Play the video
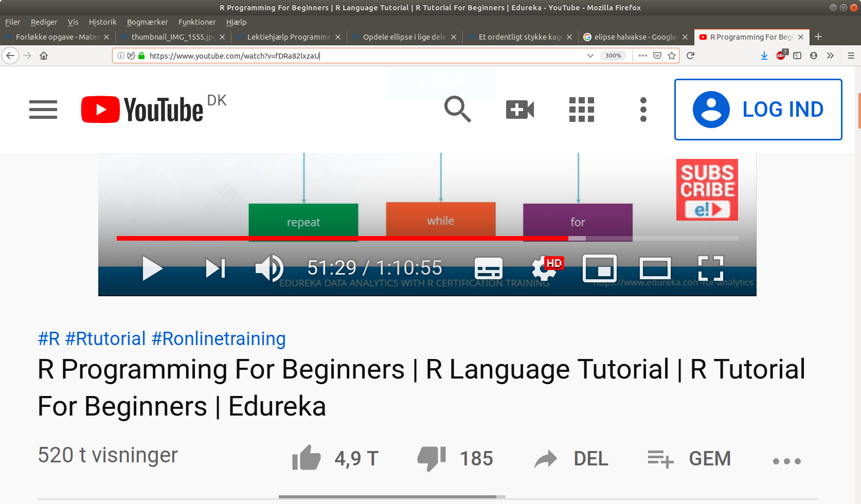The image size is (861, 504). [152, 268]
